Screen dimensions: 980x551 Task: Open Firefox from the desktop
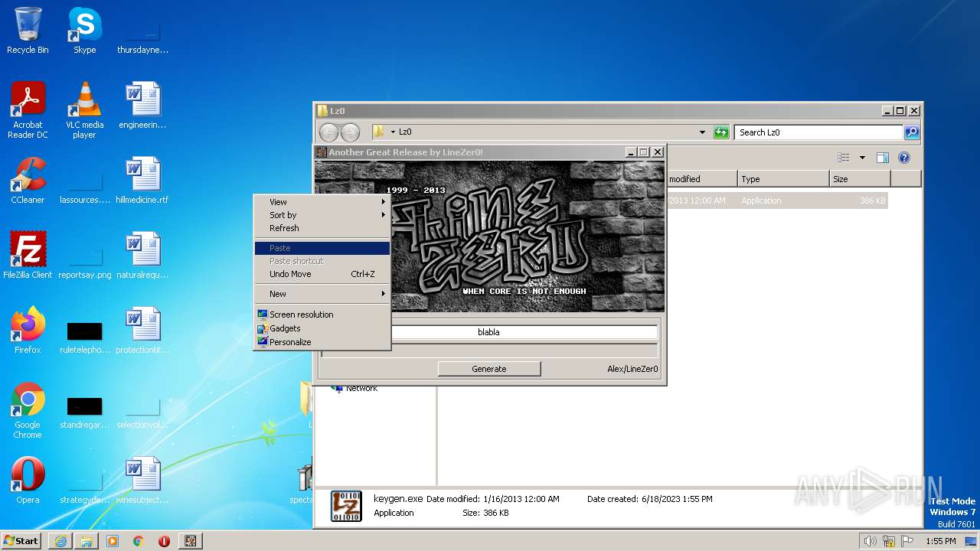[28, 331]
